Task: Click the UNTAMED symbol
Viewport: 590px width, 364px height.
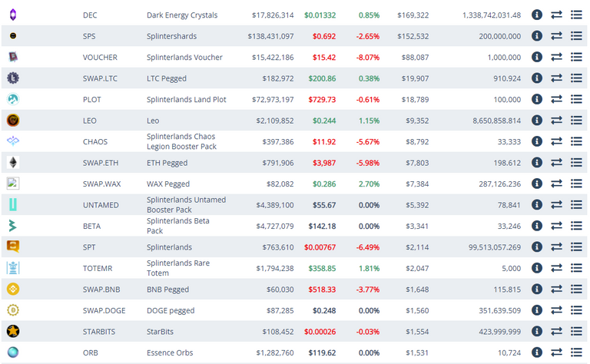Action: (101, 205)
